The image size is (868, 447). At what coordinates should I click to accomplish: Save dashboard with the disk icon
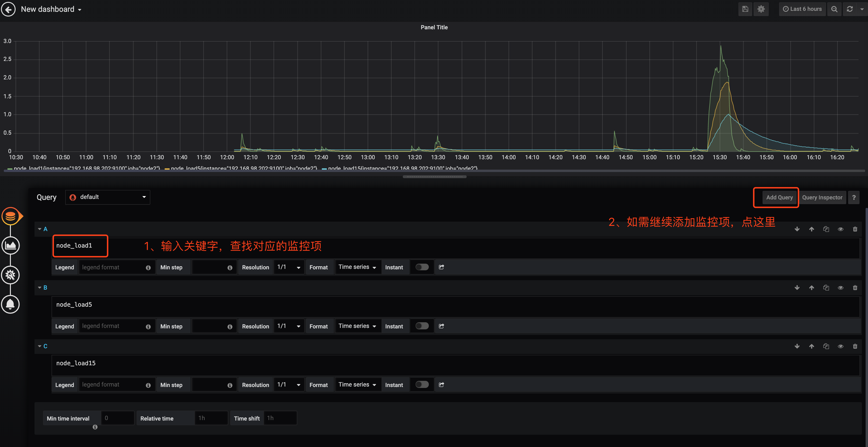[x=745, y=9]
